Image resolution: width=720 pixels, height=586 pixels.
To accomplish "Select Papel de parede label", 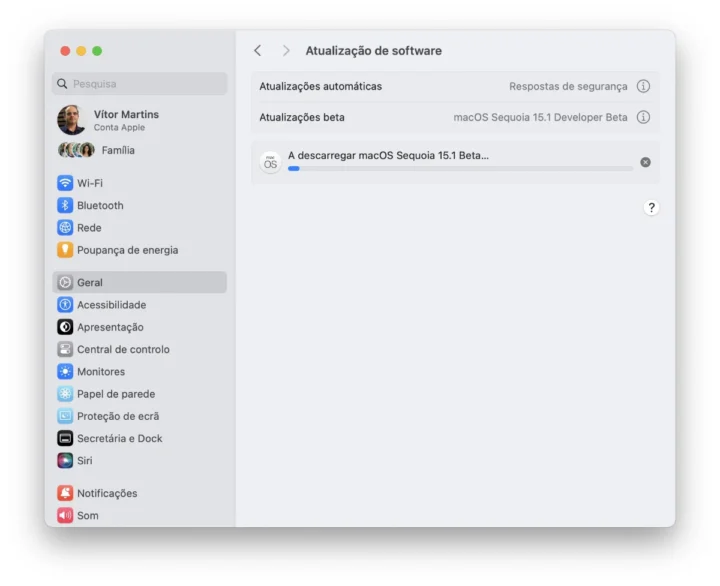I will click(116, 394).
